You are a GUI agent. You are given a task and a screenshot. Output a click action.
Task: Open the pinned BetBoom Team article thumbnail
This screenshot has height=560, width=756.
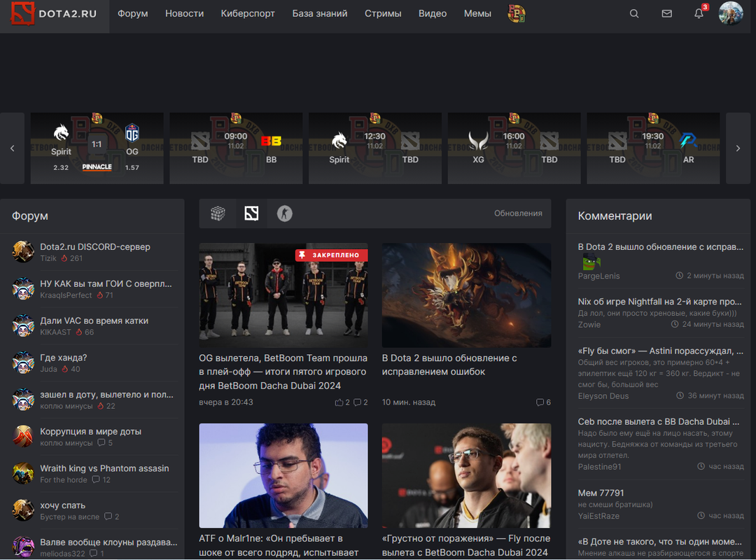283,295
